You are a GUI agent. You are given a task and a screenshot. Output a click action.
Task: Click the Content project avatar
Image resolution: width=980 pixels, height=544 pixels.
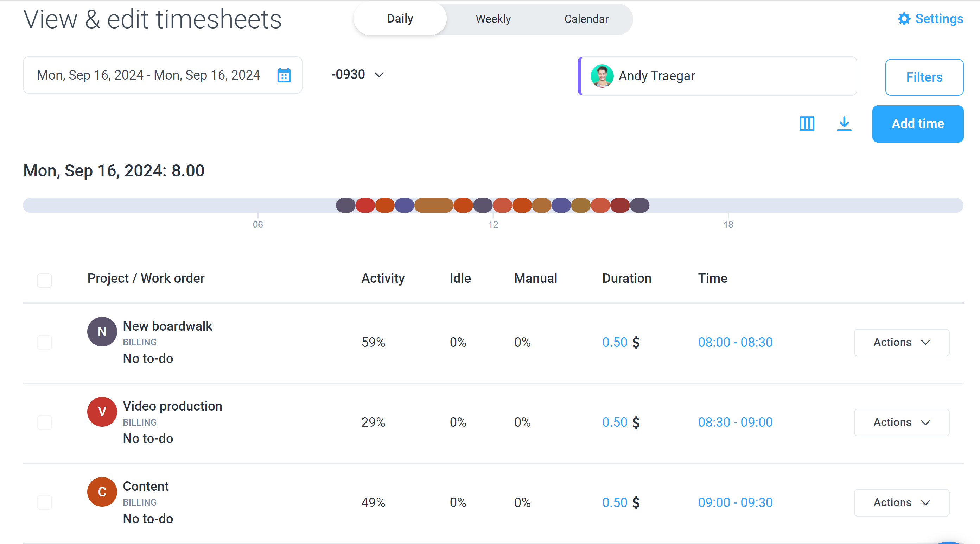coord(102,492)
